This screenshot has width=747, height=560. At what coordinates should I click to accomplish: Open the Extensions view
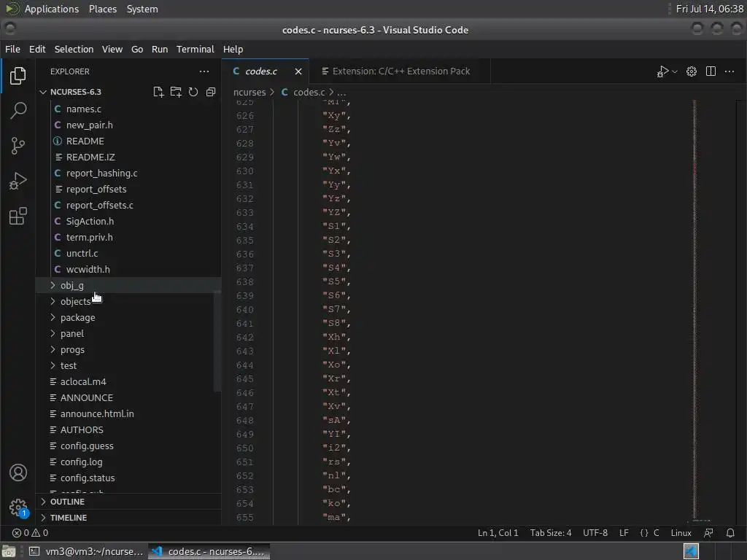pyautogui.click(x=18, y=216)
